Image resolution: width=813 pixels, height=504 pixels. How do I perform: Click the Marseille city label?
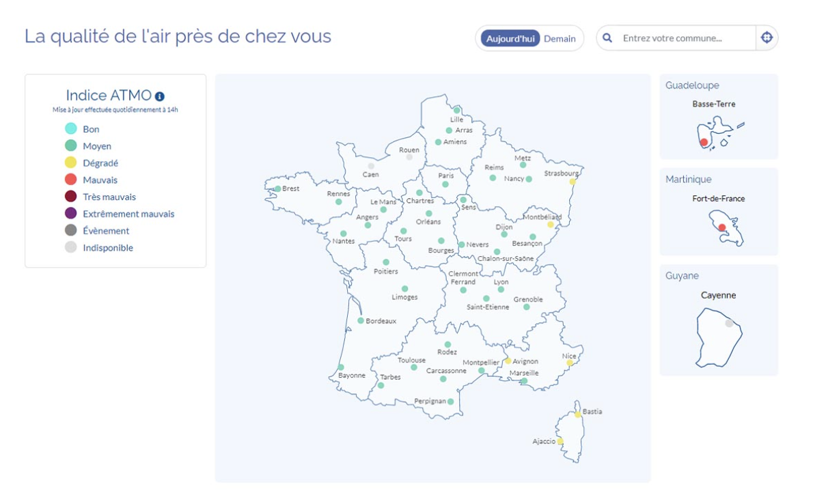tap(524, 373)
